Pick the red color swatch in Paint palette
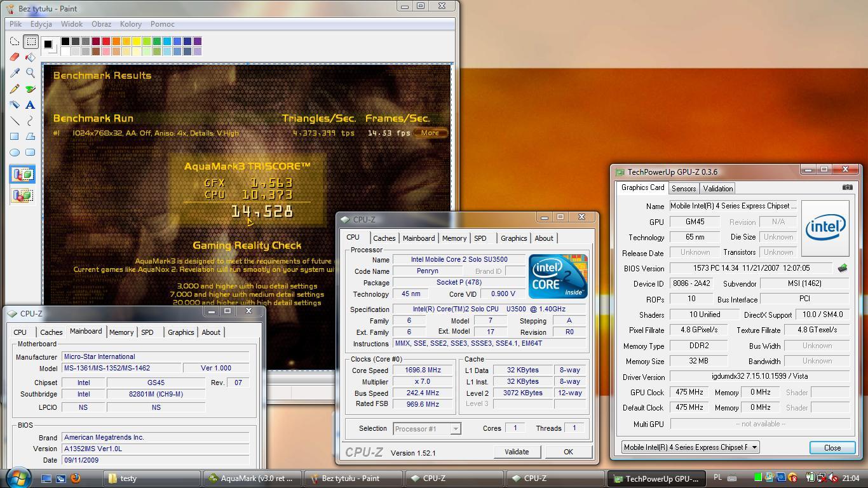Screen dimensions: 868x488 pyautogui.click(x=106, y=41)
